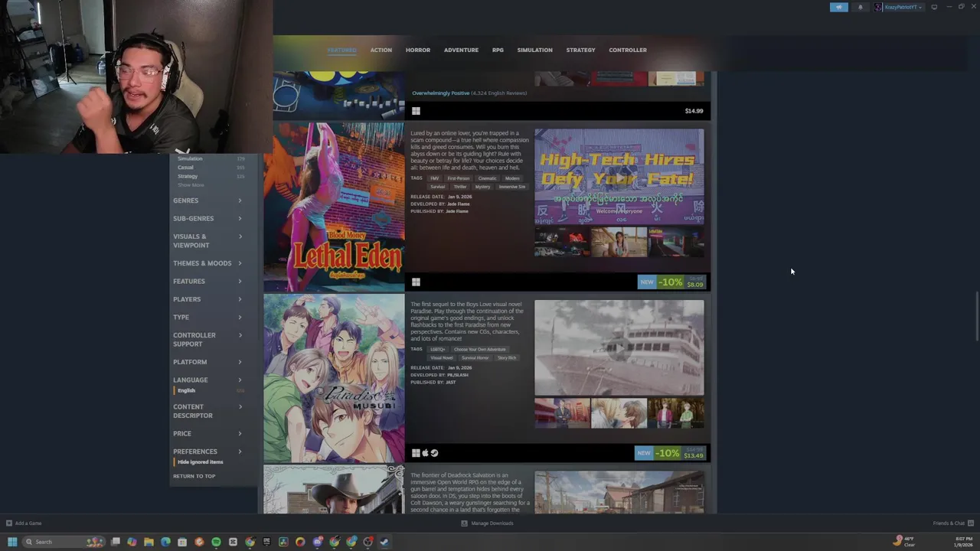Expand the Players filter section

coord(207,299)
